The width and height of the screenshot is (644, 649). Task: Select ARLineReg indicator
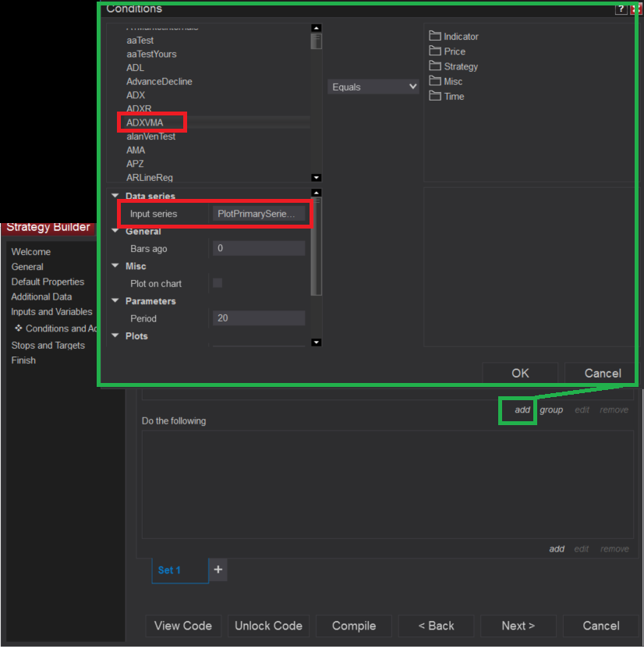point(150,177)
